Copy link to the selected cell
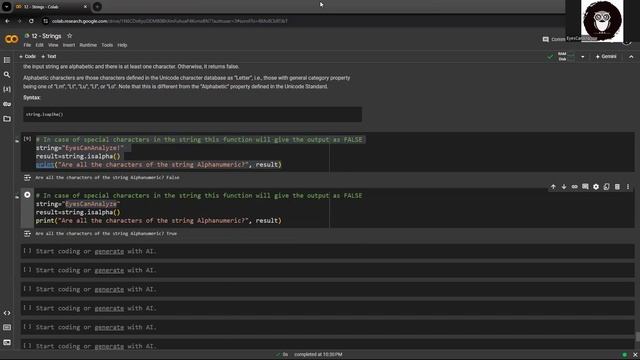Screen dimensions: 640x360 point(574,187)
